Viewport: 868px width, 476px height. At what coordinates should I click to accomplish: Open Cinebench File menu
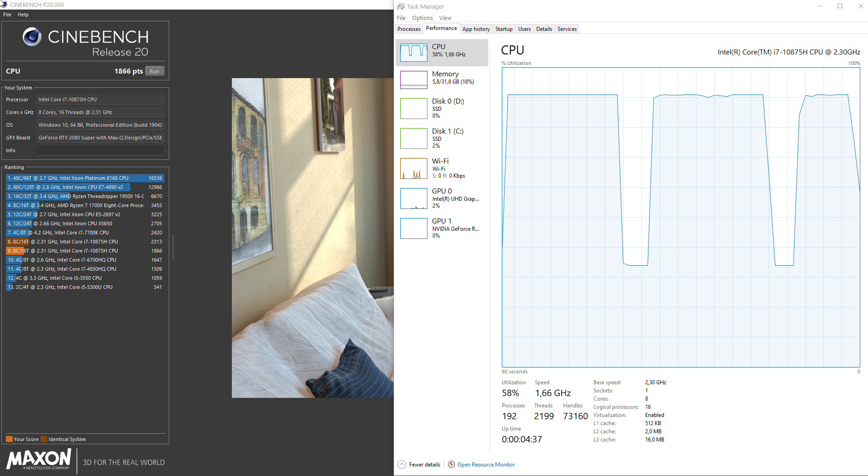pos(7,15)
